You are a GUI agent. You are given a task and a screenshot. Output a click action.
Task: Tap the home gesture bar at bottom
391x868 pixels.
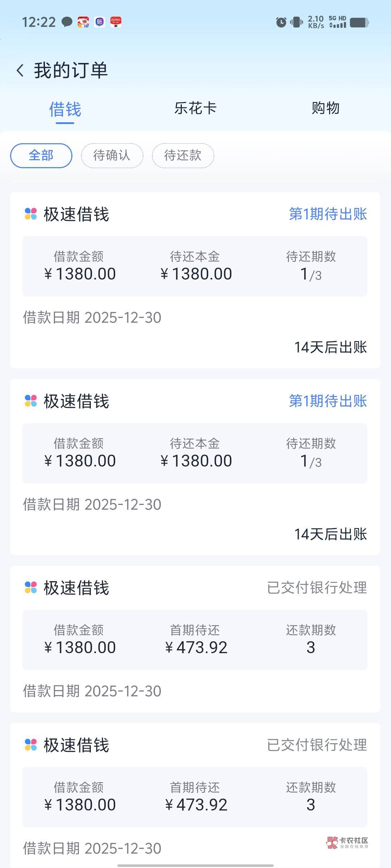pos(195,865)
